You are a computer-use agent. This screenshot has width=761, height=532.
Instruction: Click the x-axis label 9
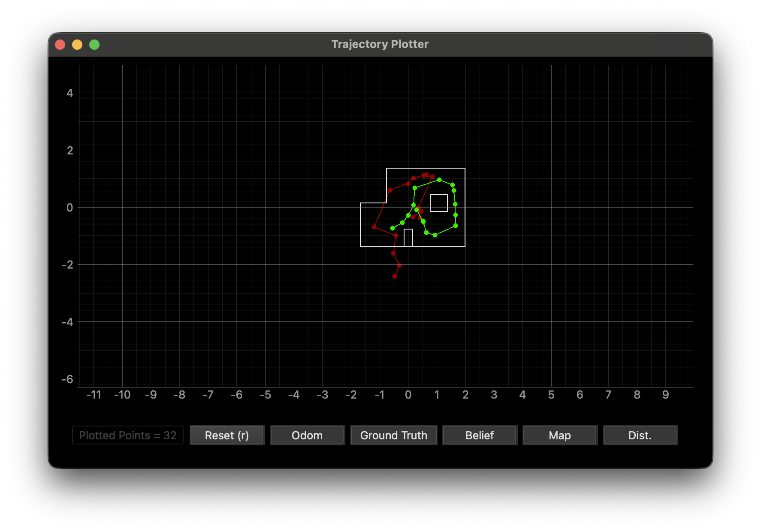(665, 395)
